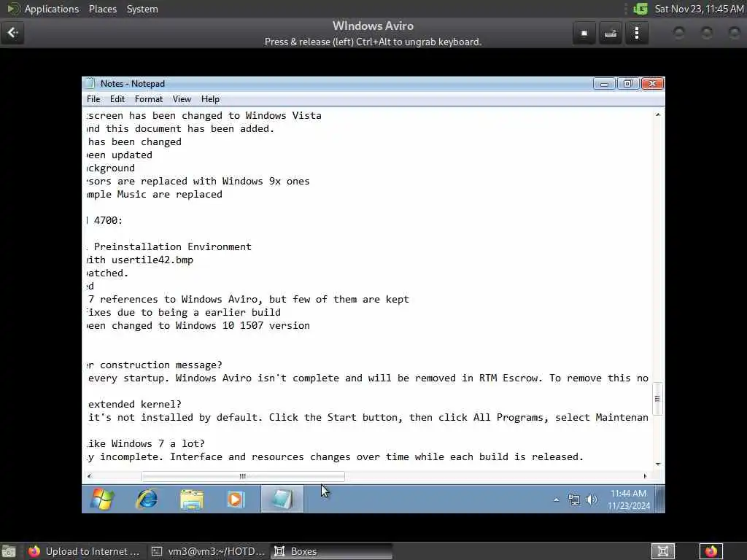
Task: Click the vertical scrollbar down arrow
Action: click(x=658, y=464)
